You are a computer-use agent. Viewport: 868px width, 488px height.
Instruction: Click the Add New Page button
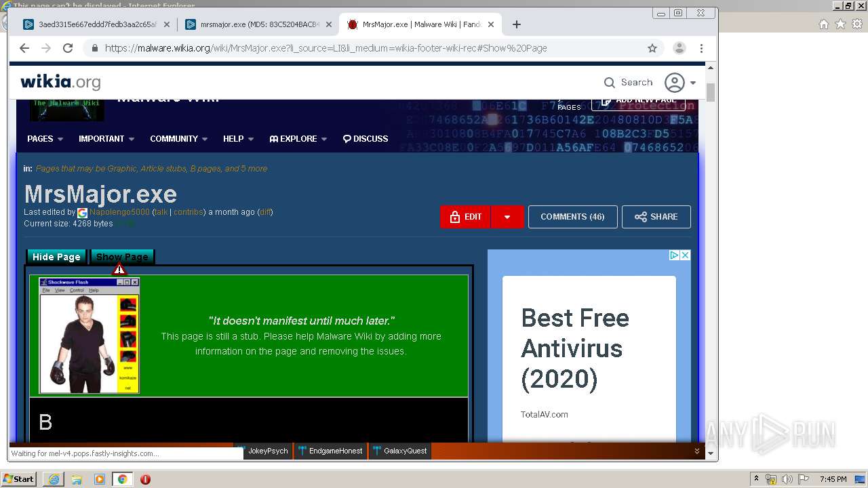639,102
